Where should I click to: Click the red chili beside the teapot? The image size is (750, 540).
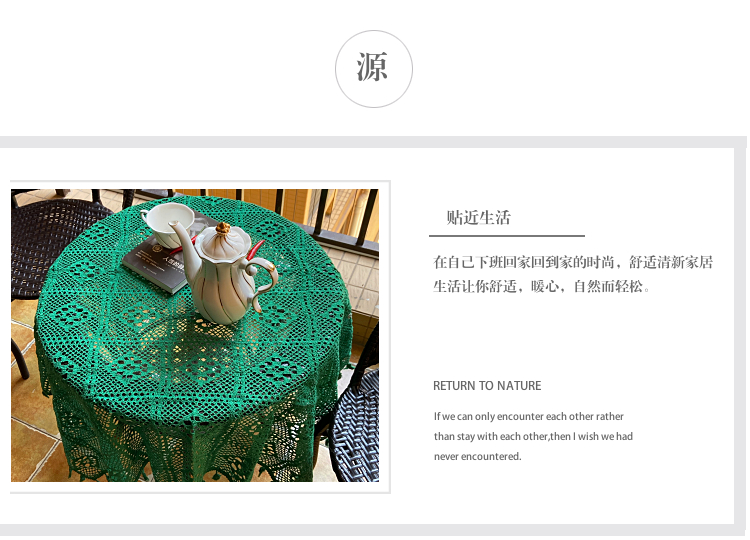coord(255,250)
